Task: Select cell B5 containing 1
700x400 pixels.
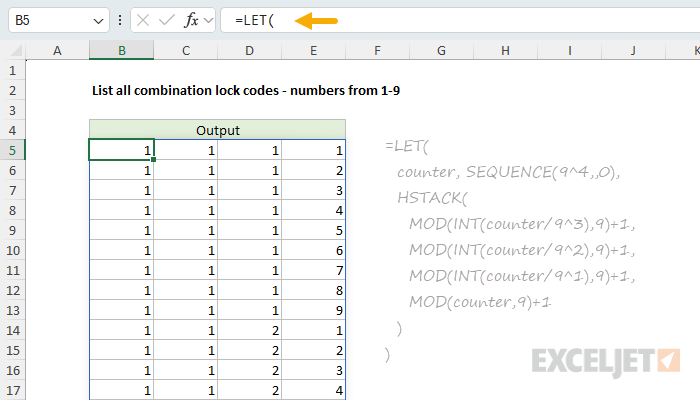Action: coord(121,150)
